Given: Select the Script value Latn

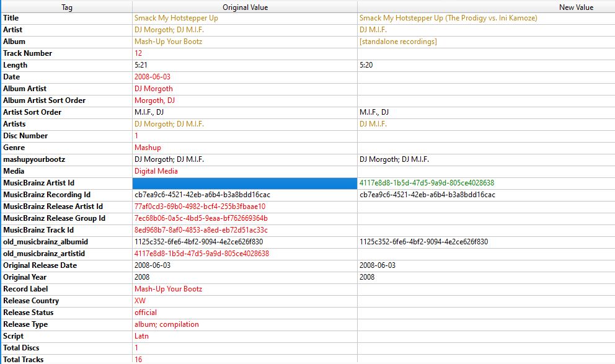Looking at the screenshot, I should point(141,336).
